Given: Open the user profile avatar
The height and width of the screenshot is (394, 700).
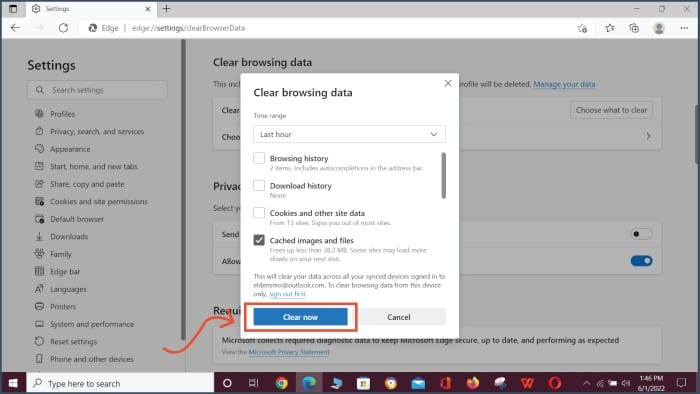Looking at the screenshot, I should (x=659, y=28).
